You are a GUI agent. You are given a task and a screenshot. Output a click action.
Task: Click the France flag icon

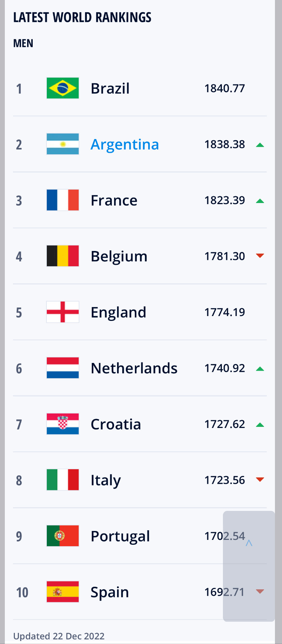click(62, 200)
